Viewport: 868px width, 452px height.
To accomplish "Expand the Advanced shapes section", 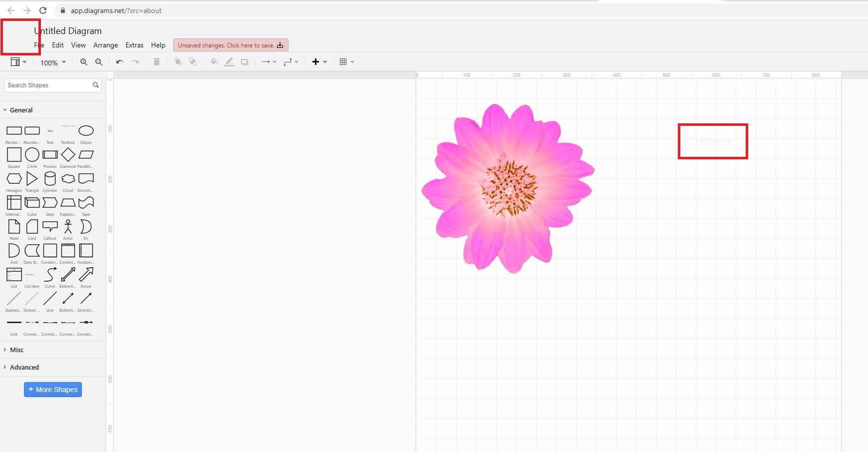I will [x=23, y=367].
